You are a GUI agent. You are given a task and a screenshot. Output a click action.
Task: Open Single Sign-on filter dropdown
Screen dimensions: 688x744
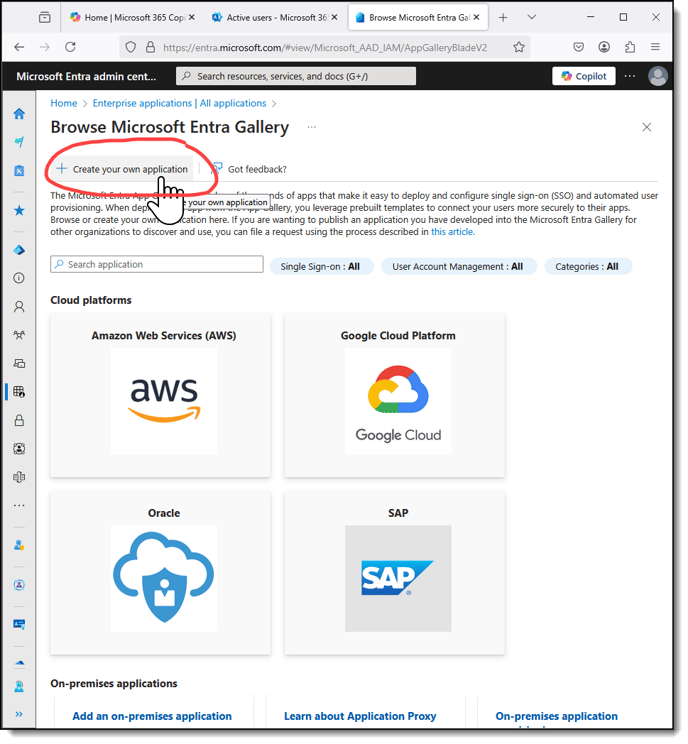pos(320,267)
